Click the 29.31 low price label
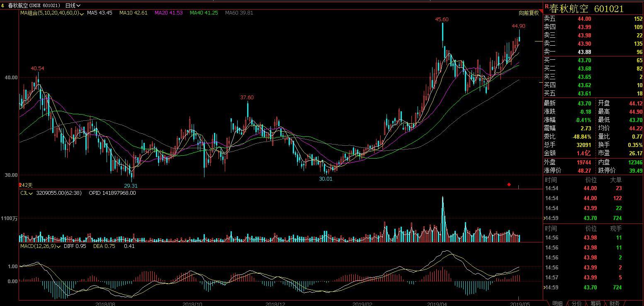Viewport: 644px width, 306px height. [x=131, y=186]
